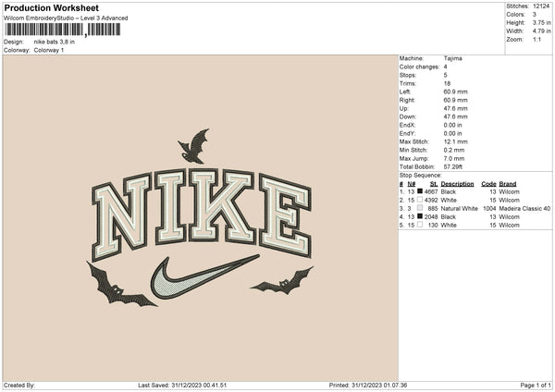The height and width of the screenshot is (392, 555).
Task: Click stitch count 4667 in row 1
Action: [431, 191]
